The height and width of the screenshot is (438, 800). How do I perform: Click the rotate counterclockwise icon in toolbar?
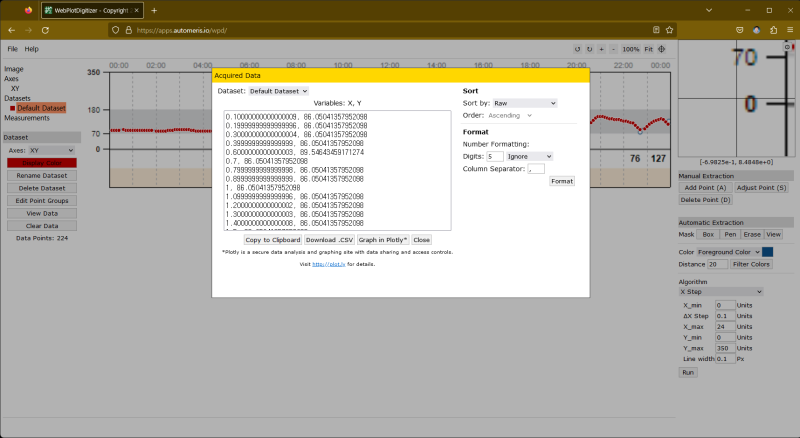pyautogui.click(x=577, y=48)
